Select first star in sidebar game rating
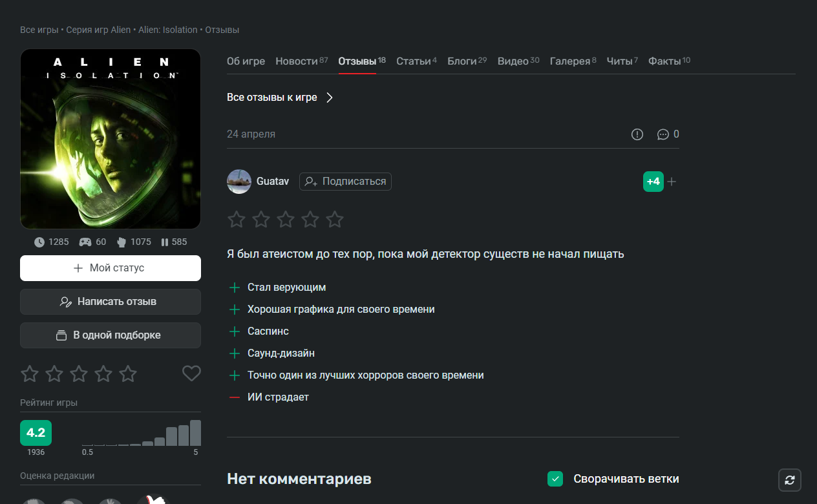The width and height of the screenshot is (817, 504). (30, 373)
